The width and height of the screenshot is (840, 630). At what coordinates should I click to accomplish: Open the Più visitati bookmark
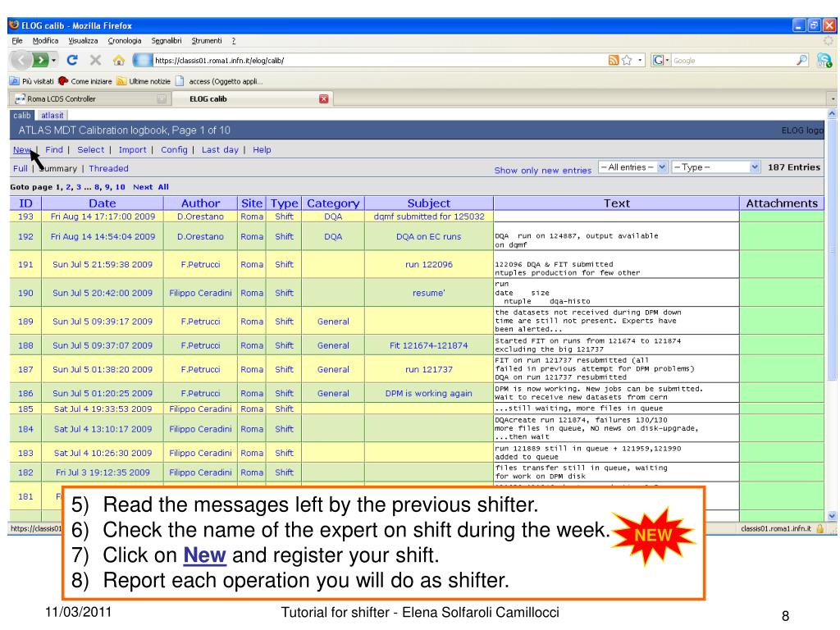pyautogui.click(x=33, y=81)
